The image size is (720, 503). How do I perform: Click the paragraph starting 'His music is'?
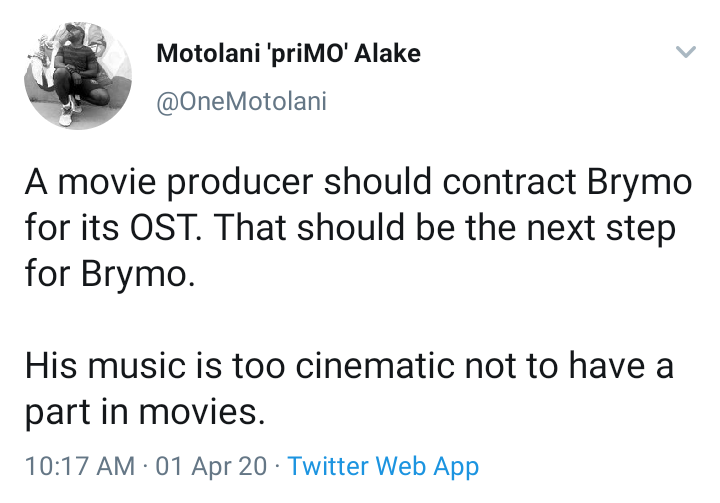349,388
